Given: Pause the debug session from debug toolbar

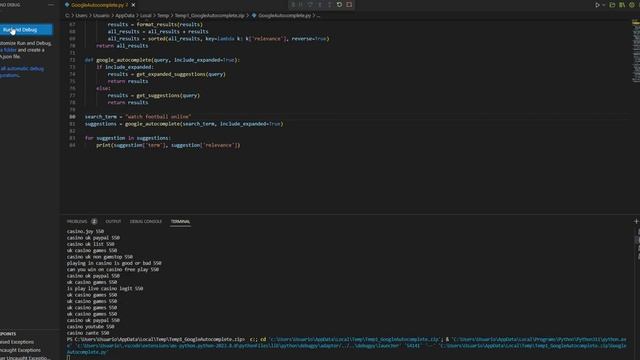Looking at the screenshot, I should pyautogui.click(x=301, y=5).
